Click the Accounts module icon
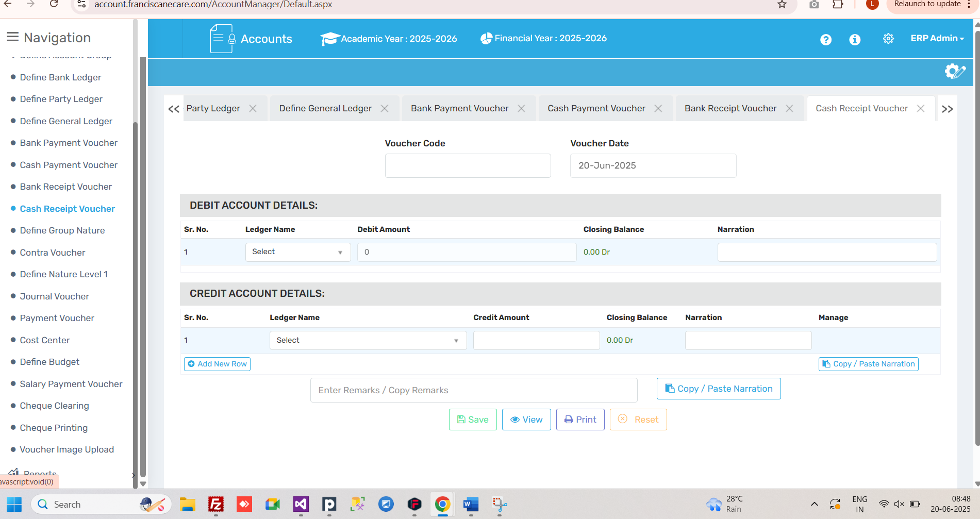The image size is (980, 519). (223, 39)
